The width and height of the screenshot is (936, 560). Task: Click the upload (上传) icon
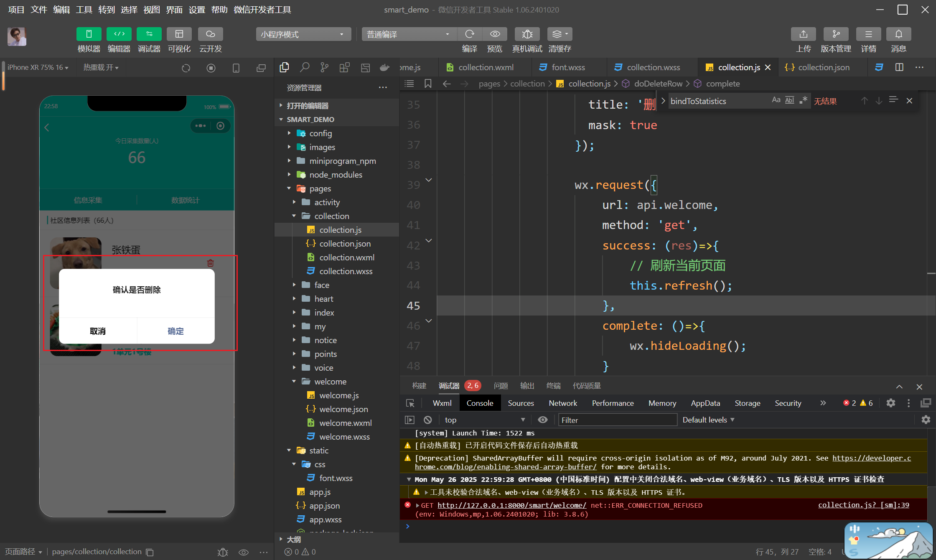pos(803,34)
